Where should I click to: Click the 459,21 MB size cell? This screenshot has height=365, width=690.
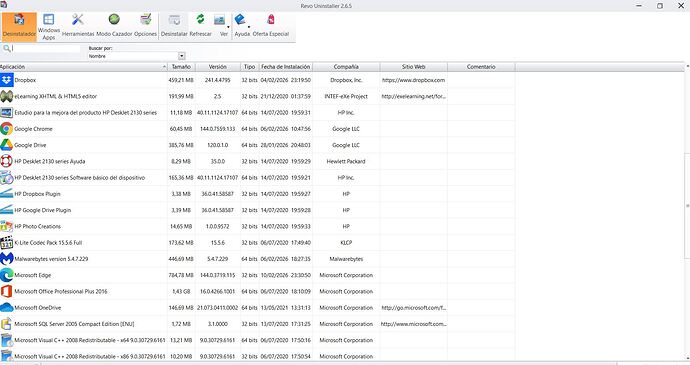point(181,80)
